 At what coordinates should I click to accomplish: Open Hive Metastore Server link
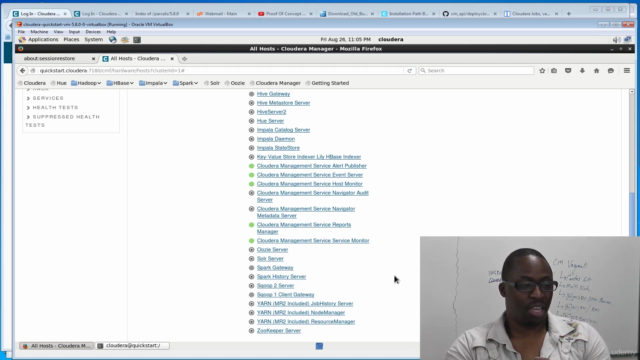click(283, 103)
